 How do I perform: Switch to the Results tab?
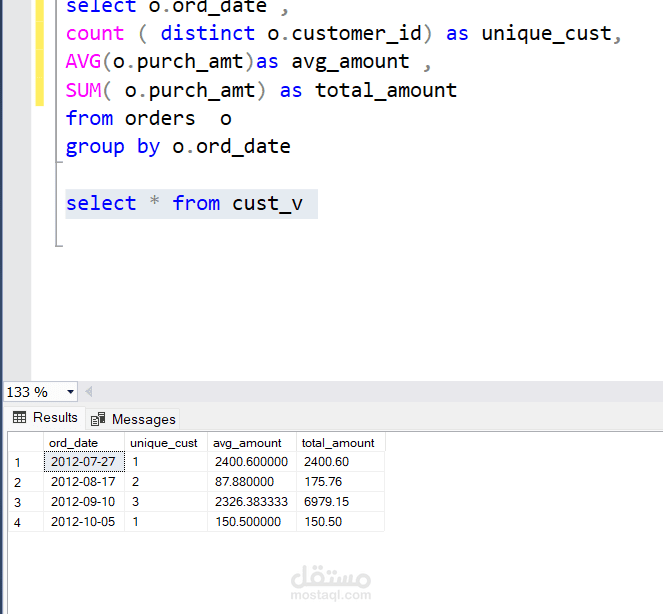(45, 418)
